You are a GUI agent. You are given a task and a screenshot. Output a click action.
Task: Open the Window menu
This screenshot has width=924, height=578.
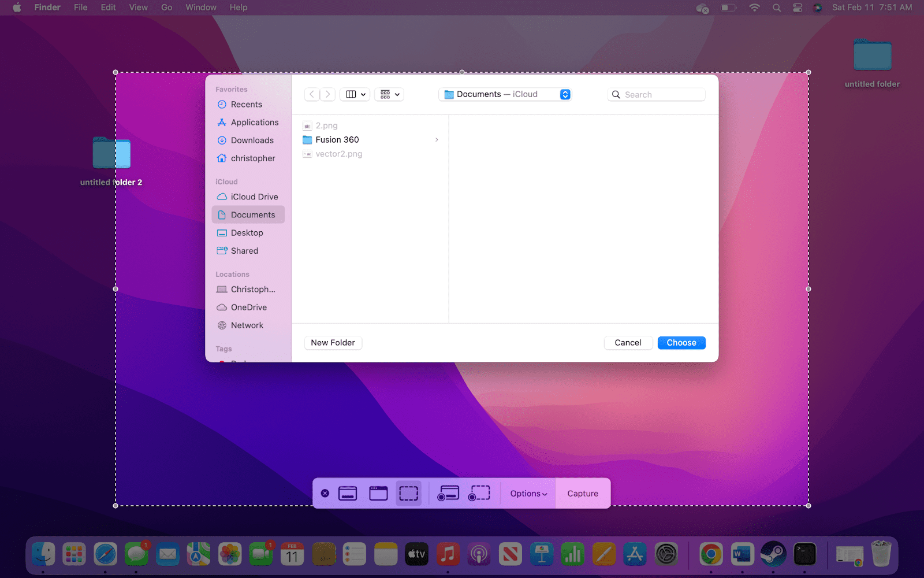(x=201, y=8)
